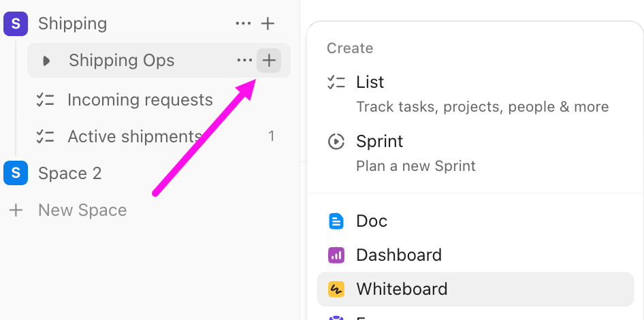Open the Shipping space ellipsis menu
The width and height of the screenshot is (644, 320).
[x=243, y=24]
